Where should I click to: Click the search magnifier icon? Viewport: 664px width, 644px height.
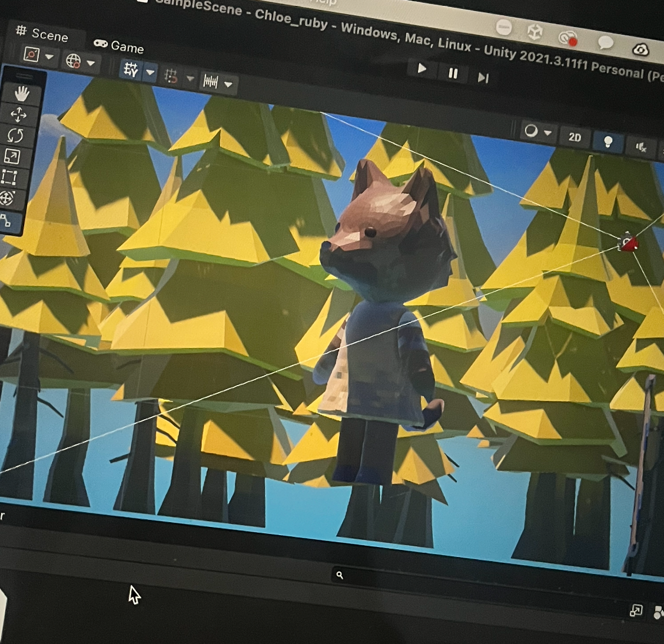tap(340, 575)
